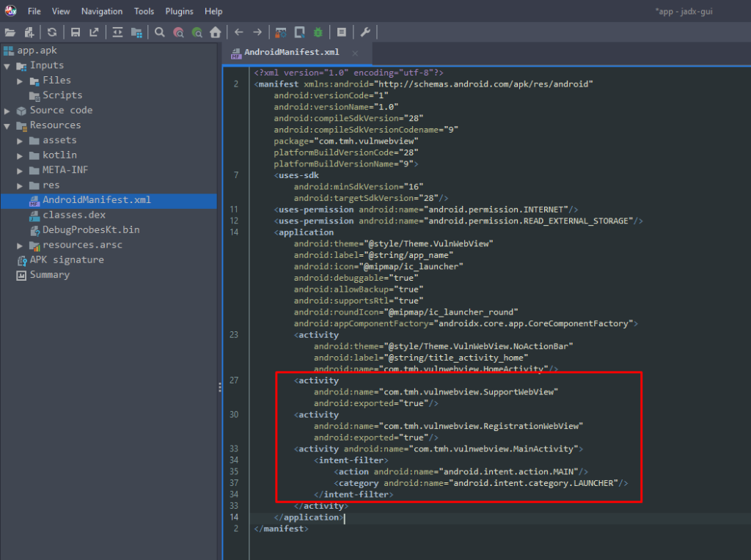Click the INTERNET permission line
The height and width of the screenshot is (560, 751).
tap(426, 210)
